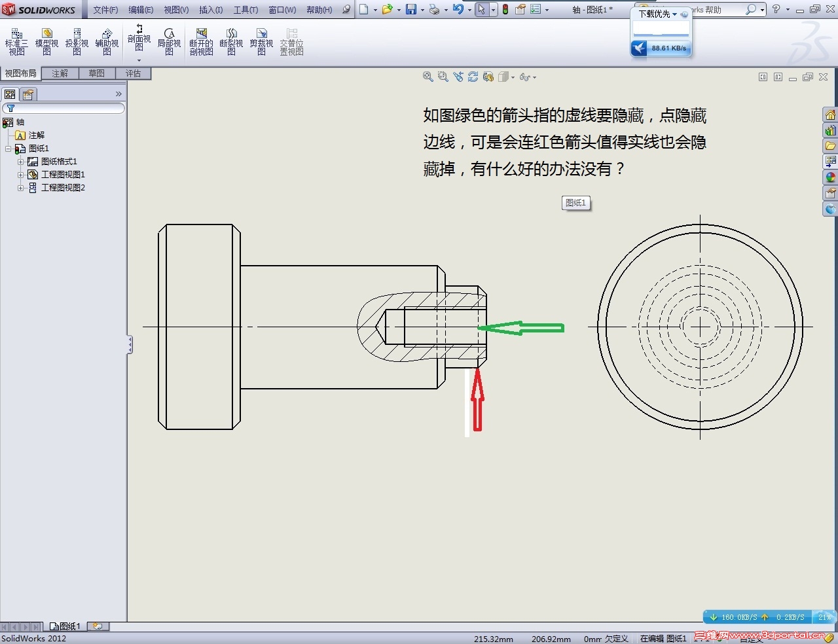Open the Save dropdown arrow

pyautogui.click(x=422, y=10)
